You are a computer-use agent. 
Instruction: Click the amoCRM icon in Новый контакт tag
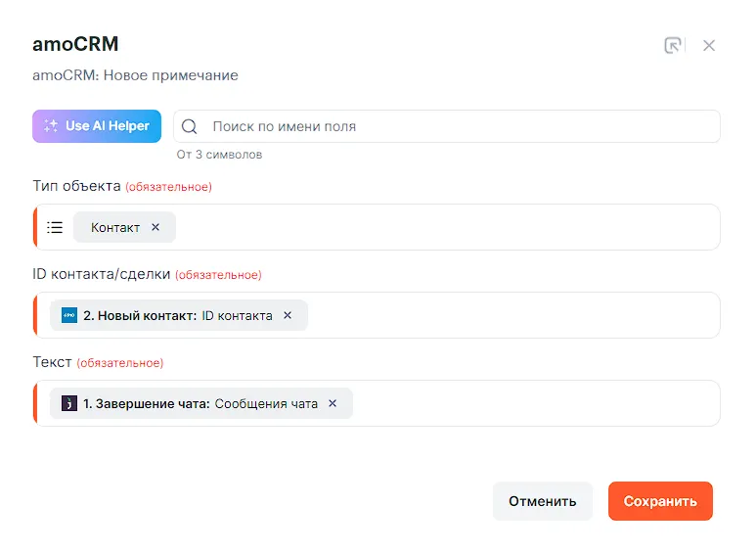tap(69, 315)
